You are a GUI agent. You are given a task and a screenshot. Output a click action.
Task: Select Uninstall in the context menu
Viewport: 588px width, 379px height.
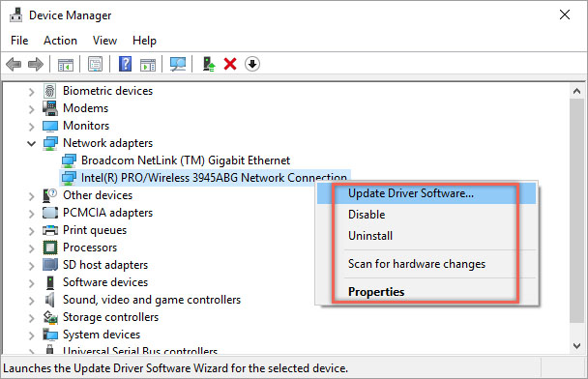click(x=370, y=236)
